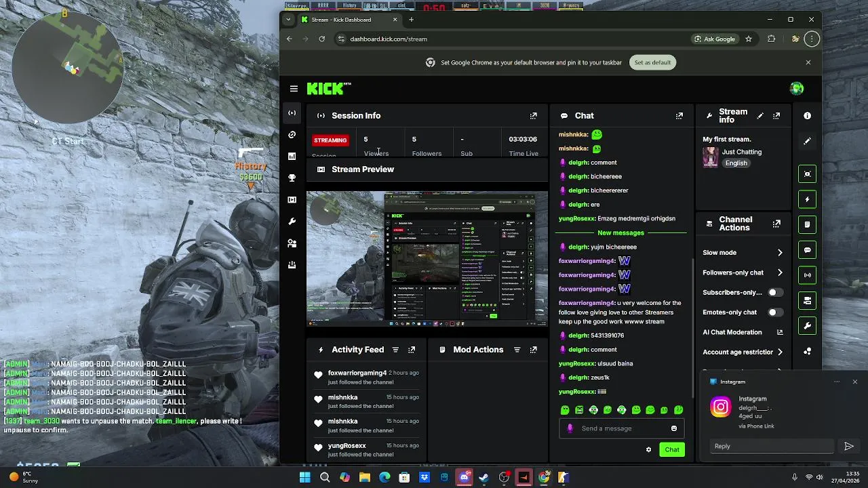
Task: Open the Kick hamburger menu
Action: 294,89
